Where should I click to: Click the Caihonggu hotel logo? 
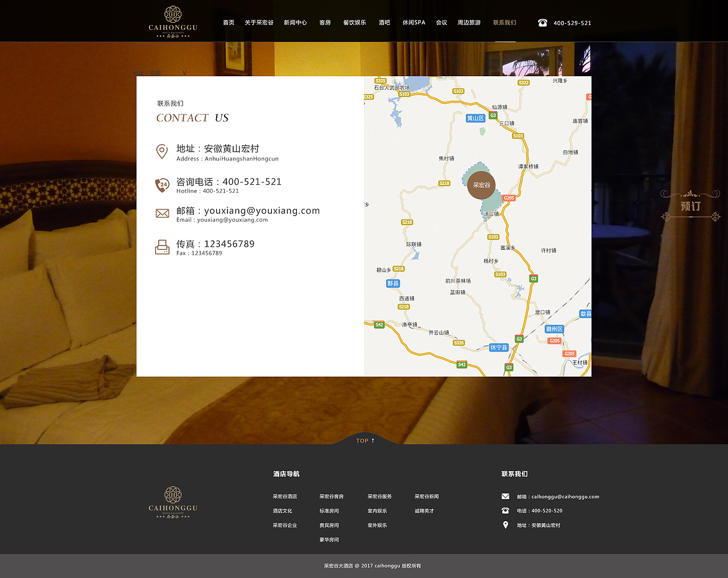coord(172,21)
